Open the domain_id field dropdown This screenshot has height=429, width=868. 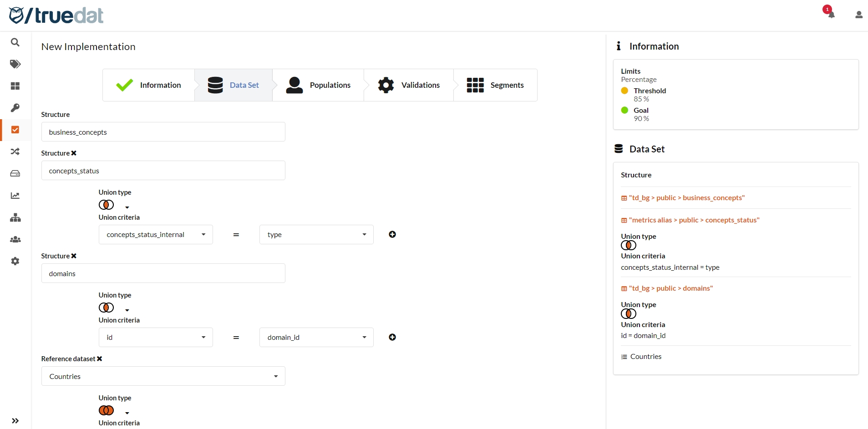coord(316,338)
